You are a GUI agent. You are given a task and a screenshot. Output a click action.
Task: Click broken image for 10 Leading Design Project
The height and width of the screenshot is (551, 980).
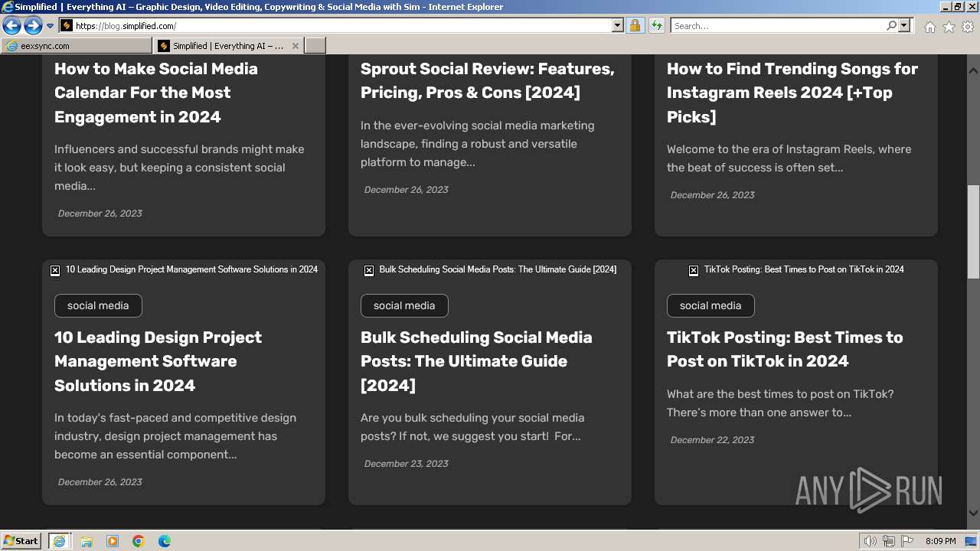pyautogui.click(x=55, y=270)
